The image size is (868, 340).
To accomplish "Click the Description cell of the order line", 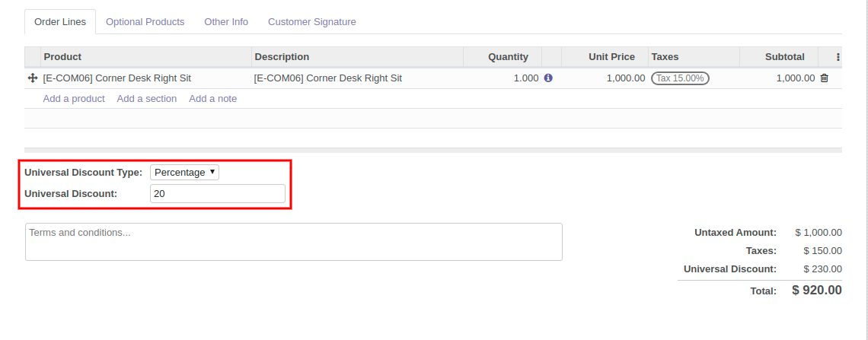I will 356,78.
